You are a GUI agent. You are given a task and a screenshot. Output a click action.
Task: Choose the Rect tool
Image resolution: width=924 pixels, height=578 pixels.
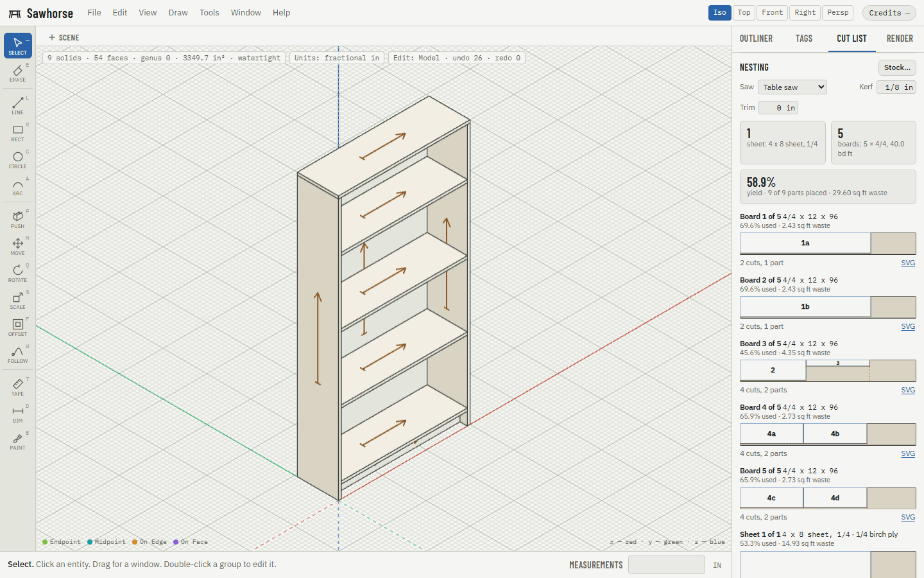[17, 132]
